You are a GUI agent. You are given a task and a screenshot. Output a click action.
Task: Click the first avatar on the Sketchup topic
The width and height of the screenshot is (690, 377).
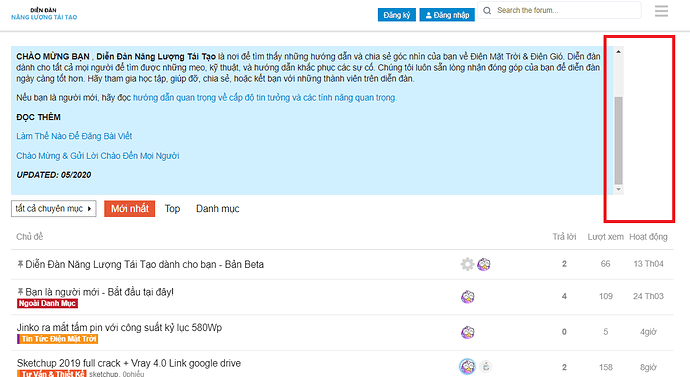pos(467,366)
